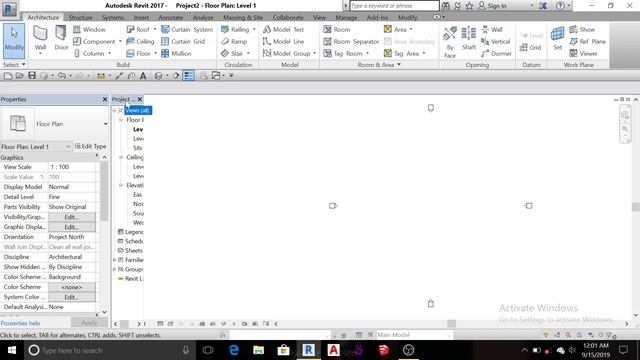Select the Door tool
640x360 pixels.
[x=61, y=39]
